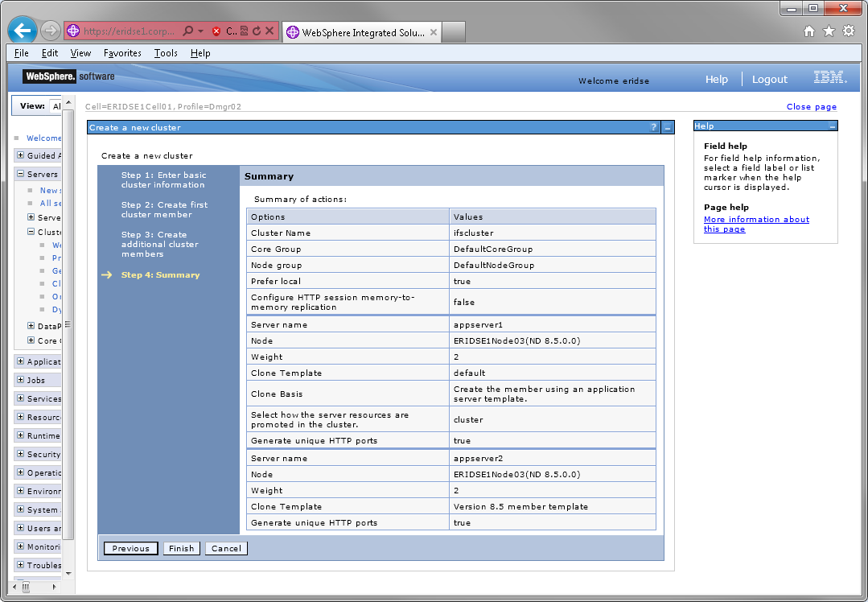Refresh the page using reload icon
The height and width of the screenshot is (602, 868).
click(x=257, y=31)
